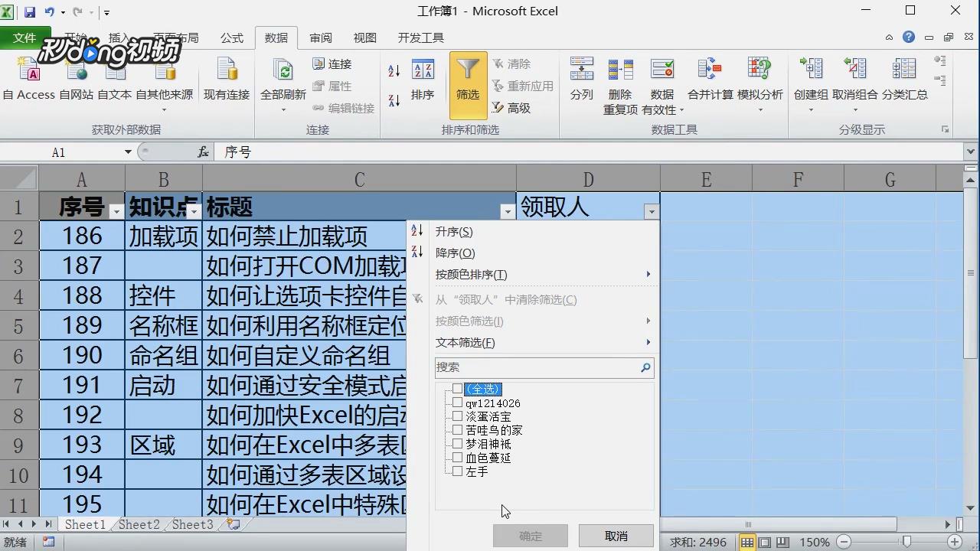Expand the 按颜色排序 submenu arrow
Screen dimensions: 980x551
click(x=648, y=274)
